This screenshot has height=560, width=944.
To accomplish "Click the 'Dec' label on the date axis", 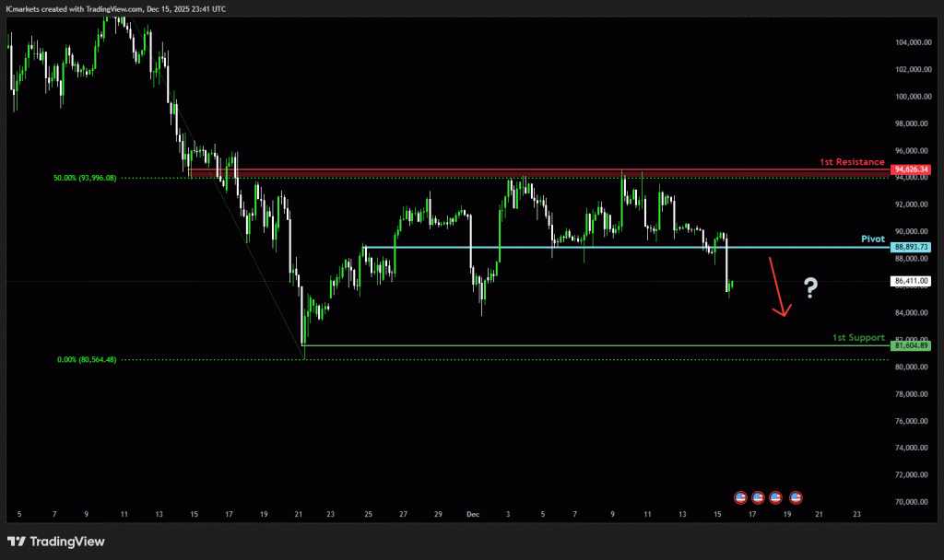I will 473,514.
